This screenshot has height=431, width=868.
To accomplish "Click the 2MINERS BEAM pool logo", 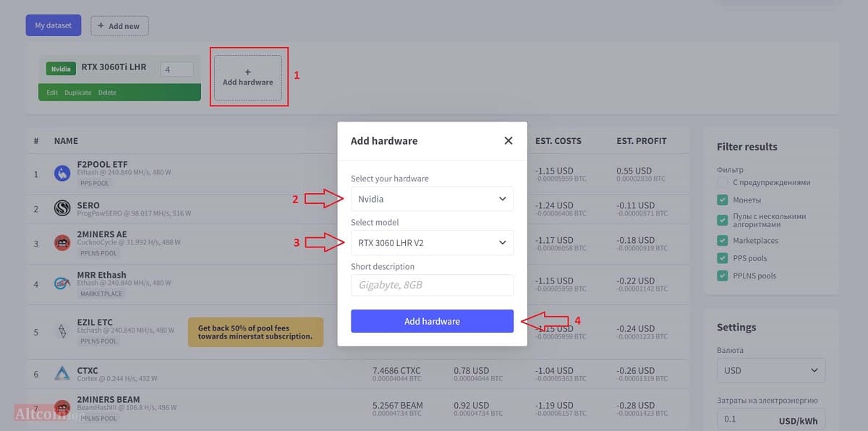I will tap(62, 408).
